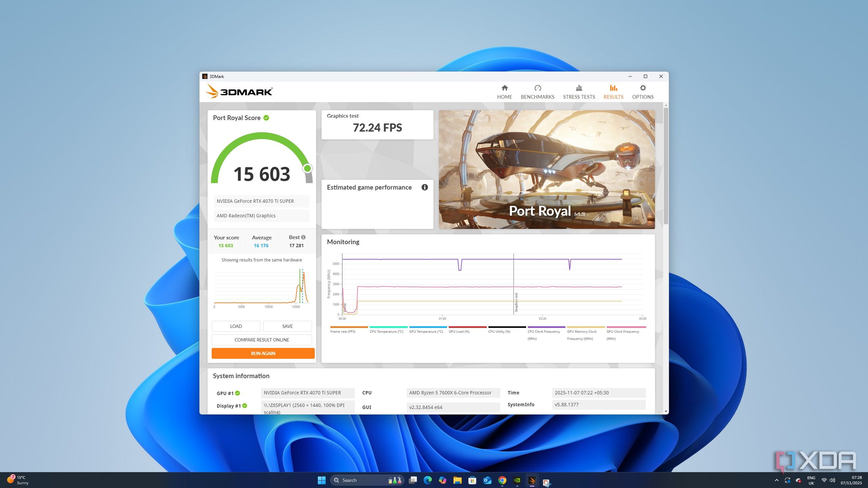Image resolution: width=868 pixels, height=488 pixels.
Task: Click the Port Royal benchmark thumbnail image
Action: [546, 169]
